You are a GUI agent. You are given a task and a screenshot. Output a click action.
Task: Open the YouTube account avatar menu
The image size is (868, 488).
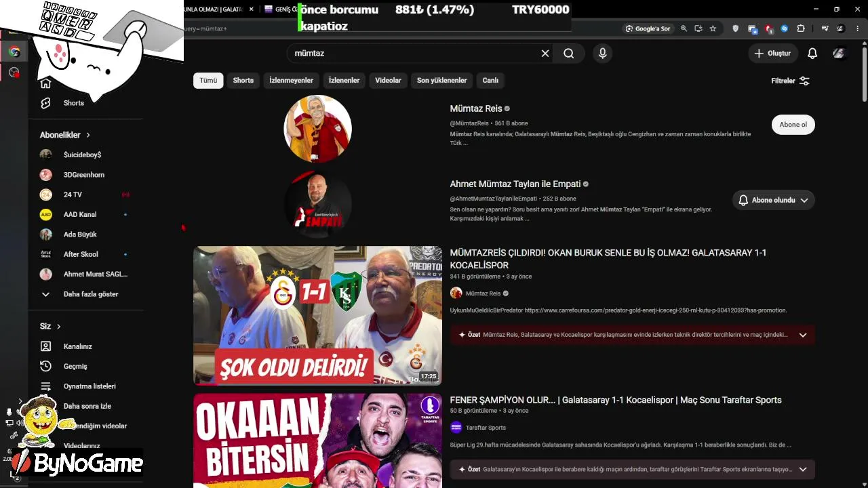tap(839, 54)
